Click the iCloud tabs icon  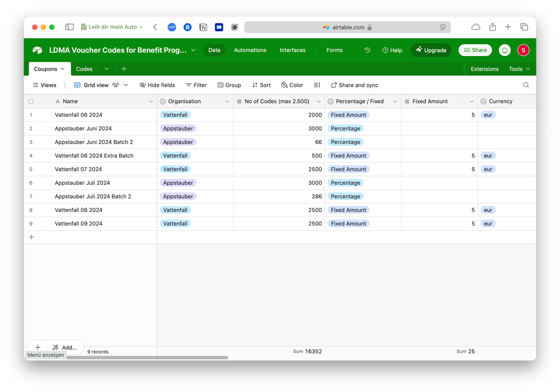(x=476, y=27)
